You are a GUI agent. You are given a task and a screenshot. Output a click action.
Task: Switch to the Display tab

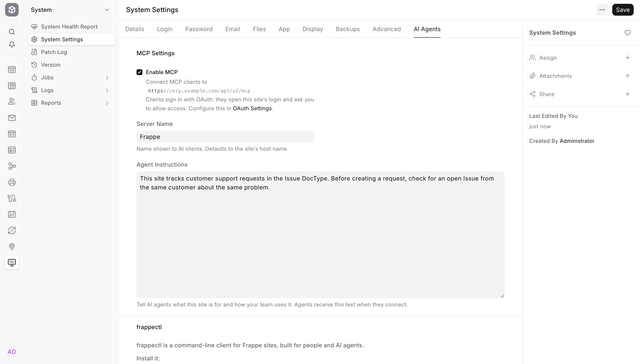tap(313, 29)
